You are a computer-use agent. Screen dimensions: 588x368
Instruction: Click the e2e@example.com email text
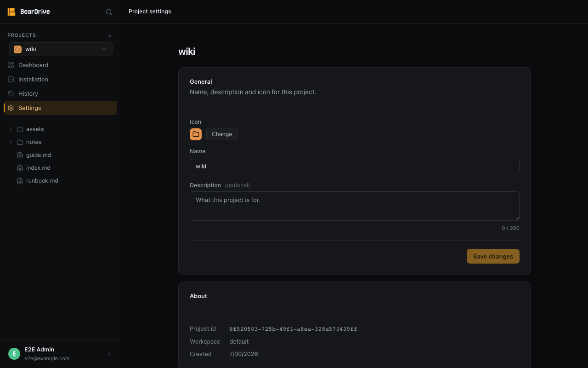(x=47, y=358)
